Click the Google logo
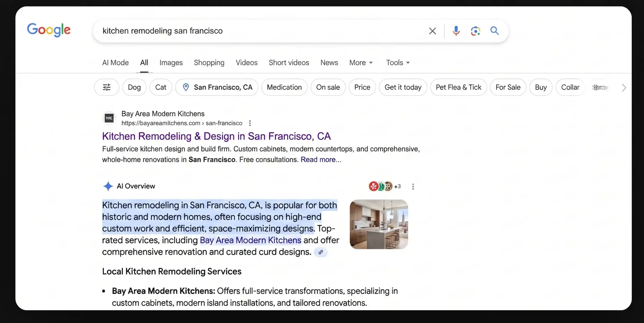Image resolution: width=644 pixels, height=323 pixels. [x=49, y=30]
